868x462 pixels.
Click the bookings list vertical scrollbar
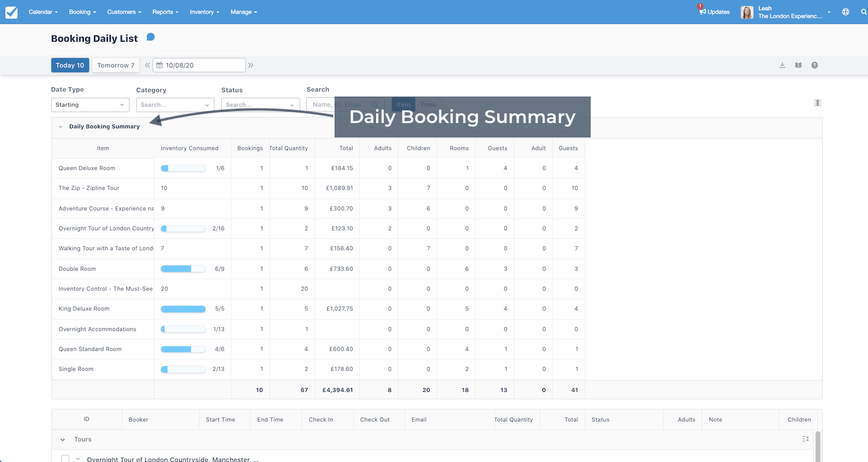[818, 446]
